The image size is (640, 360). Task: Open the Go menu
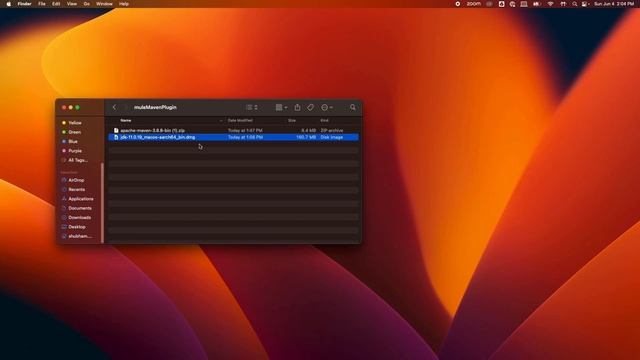tap(87, 4)
